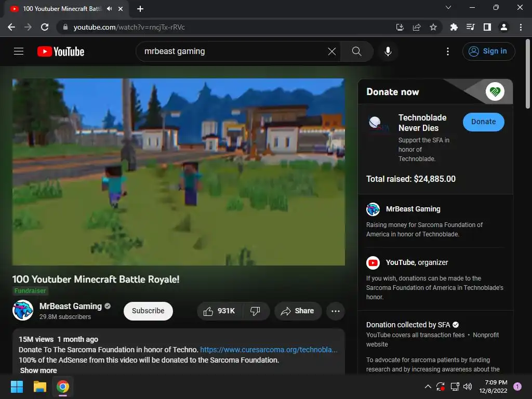532x399 pixels.
Task: Click the address bar URL
Action: [129, 27]
